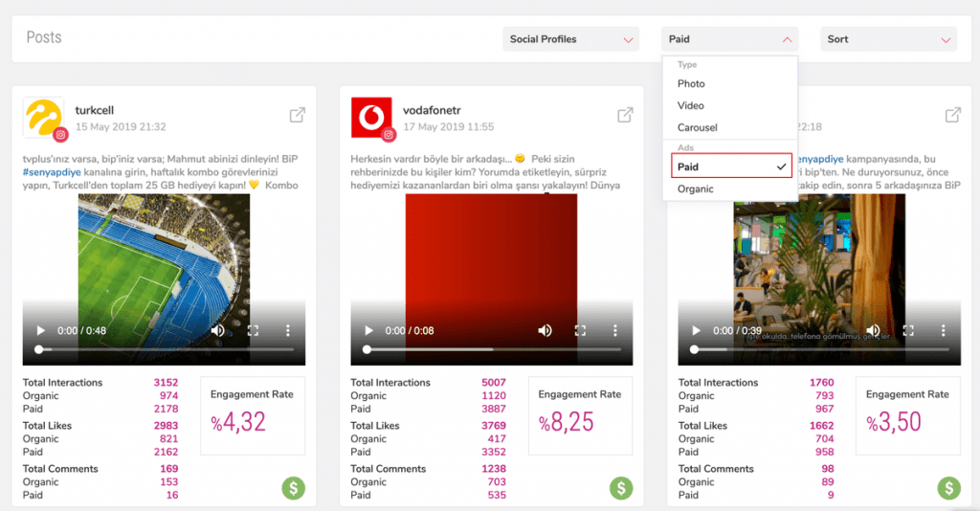Image resolution: width=980 pixels, height=511 pixels.
Task: Enter fullscreen on turkcell video
Action: tap(253, 330)
